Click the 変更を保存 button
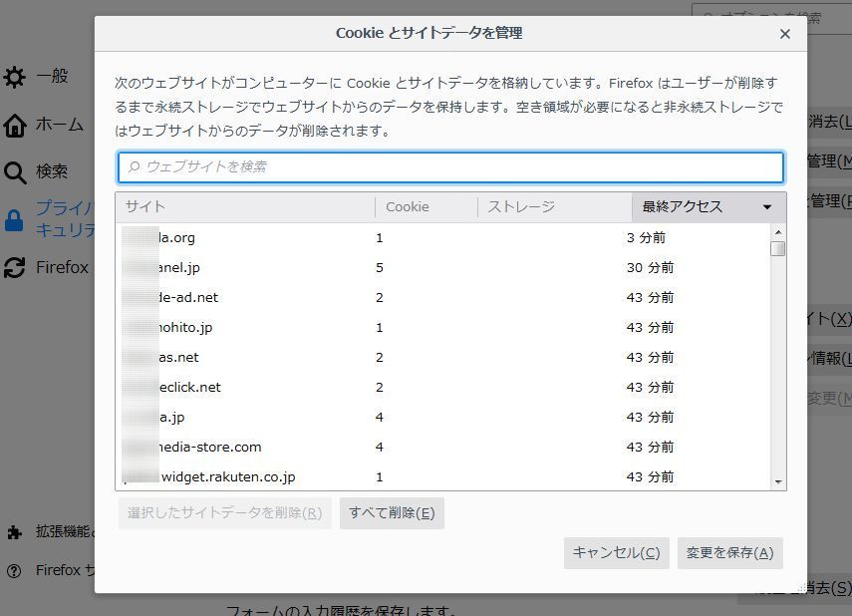852x616 pixels. (x=729, y=553)
